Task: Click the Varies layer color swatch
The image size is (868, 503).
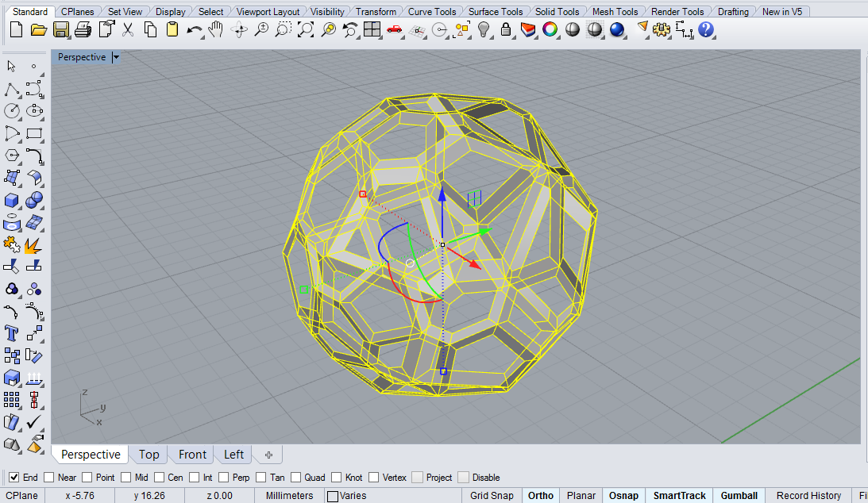Action: tap(333, 496)
